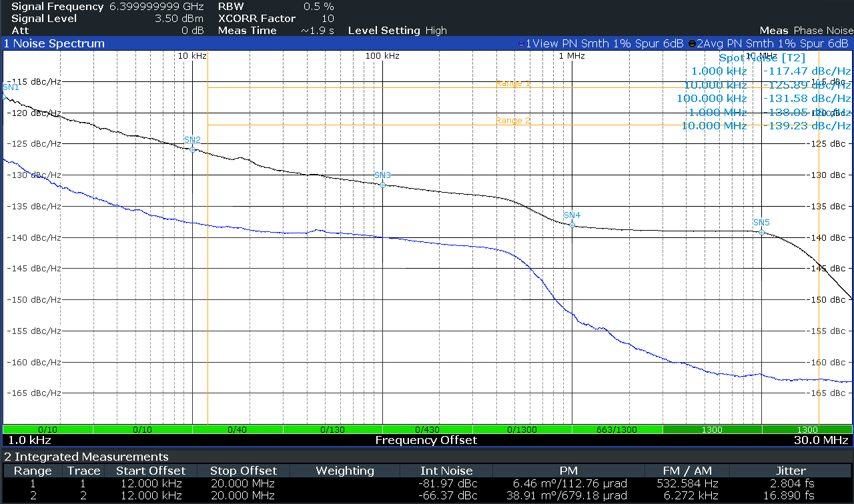854x504 pixels.
Task: Click the 663/1300 progress segment
Action: coord(617,429)
